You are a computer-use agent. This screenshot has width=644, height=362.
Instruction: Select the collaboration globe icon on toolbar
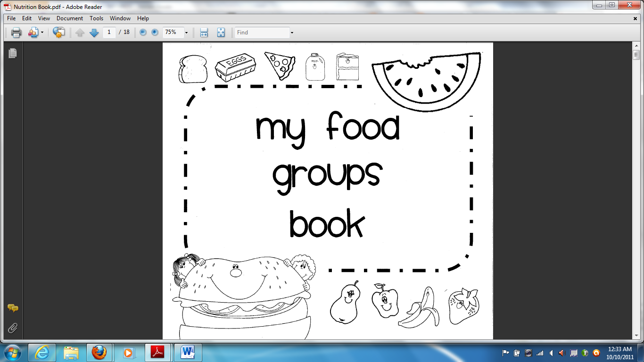coord(58,33)
